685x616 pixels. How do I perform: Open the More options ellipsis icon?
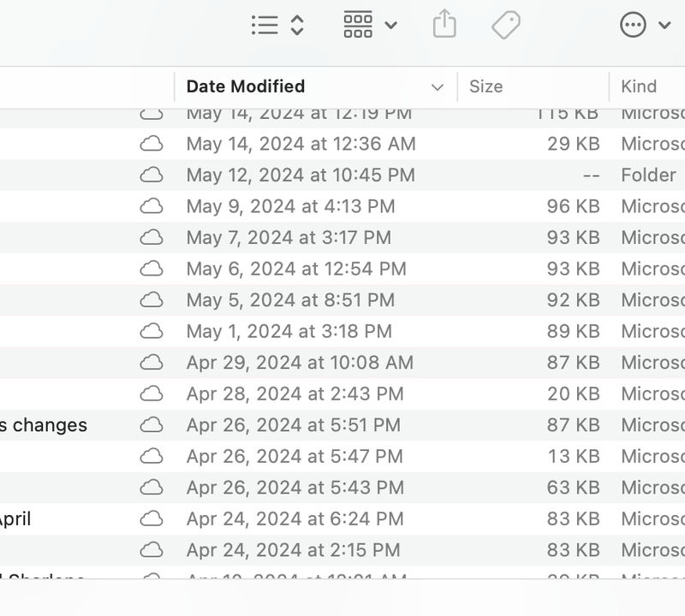click(x=632, y=25)
